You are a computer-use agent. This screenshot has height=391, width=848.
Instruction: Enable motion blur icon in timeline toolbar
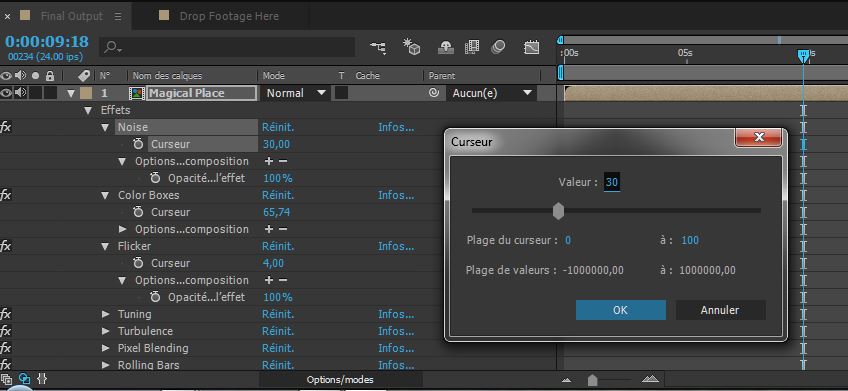(x=498, y=48)
